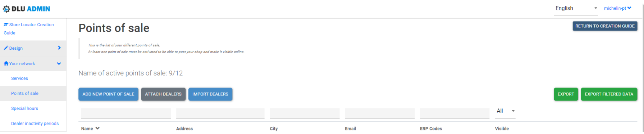Open the English language dropdown
This screenshot has height=134, width=644.
(x=576, y=8)
